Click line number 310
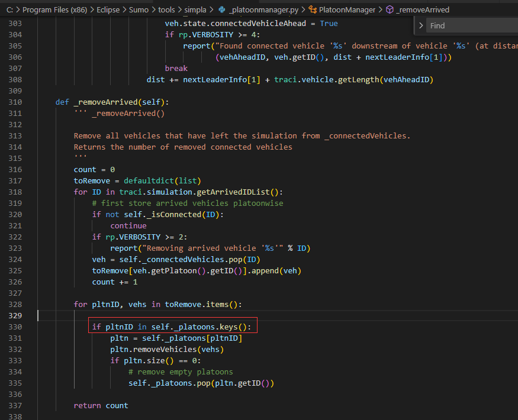Viewport: 518px width, 420px height. (14, 102)
